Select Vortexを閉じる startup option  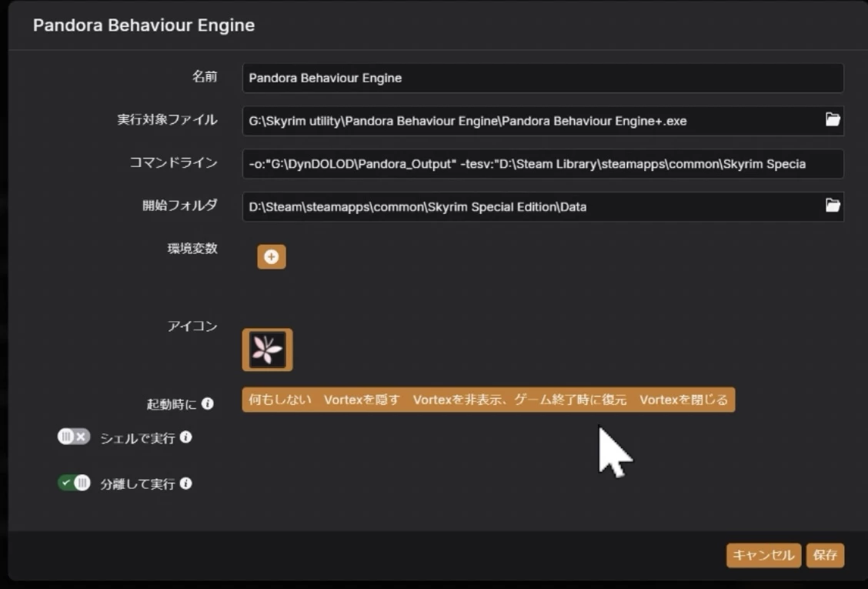click(x=683, y=400)
